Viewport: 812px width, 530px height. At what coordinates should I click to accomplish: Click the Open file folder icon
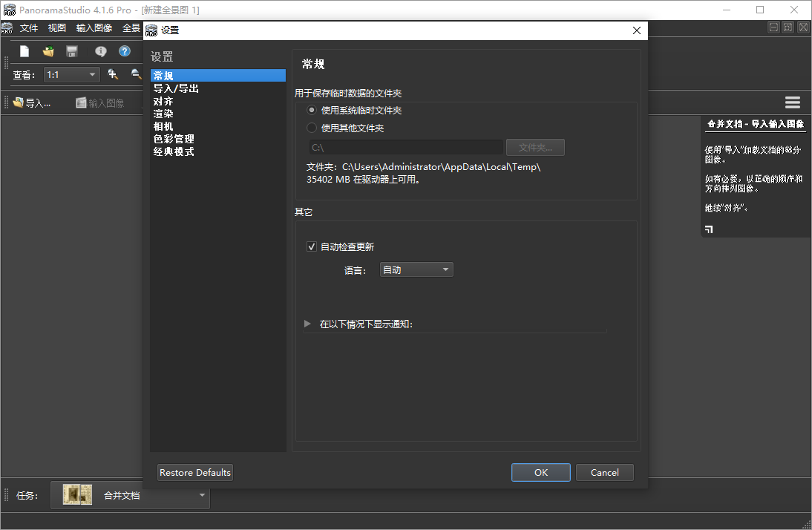click(48, 51)
